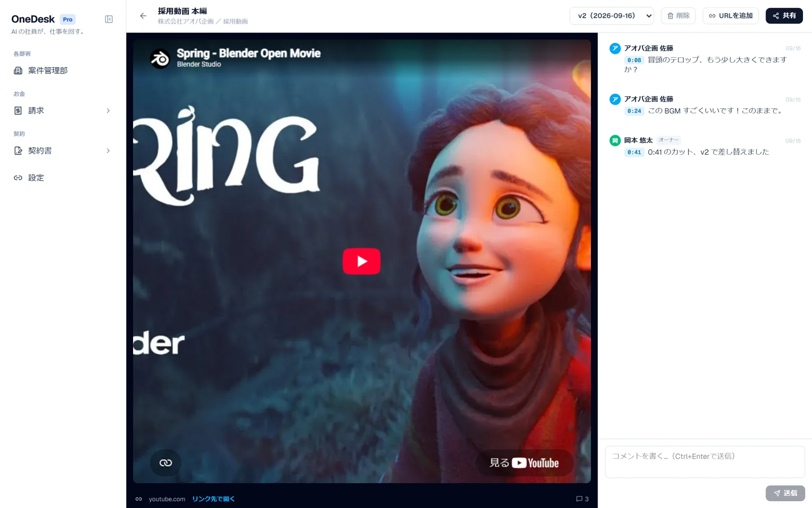Screen dimensions: 812x508
Task: Click avatar of 0:08 comment author
Action: [615, 48]
